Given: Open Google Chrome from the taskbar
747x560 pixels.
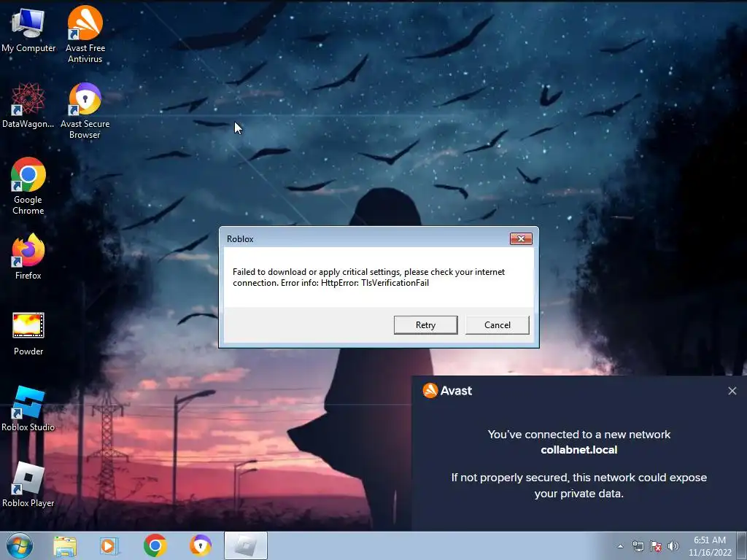Looking at the screenshot, I should pos(155,545).
